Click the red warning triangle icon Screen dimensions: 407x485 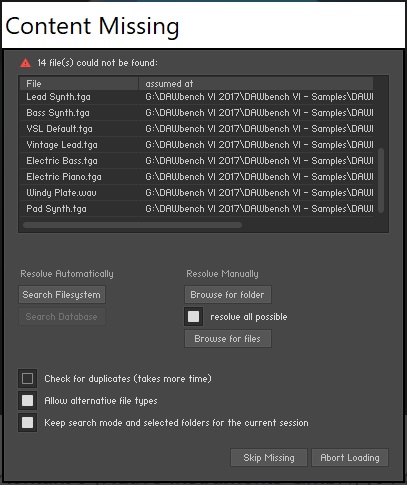click(25, 63)
